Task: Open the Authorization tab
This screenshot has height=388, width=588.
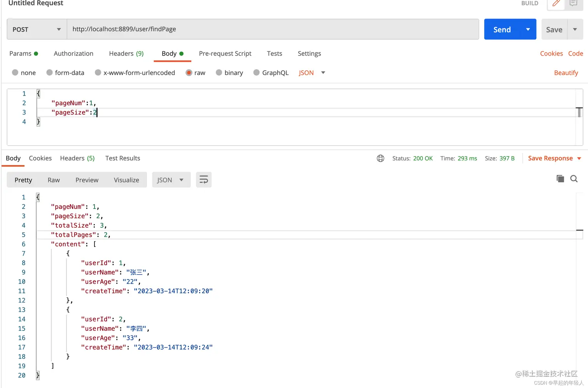Action: click(x=73, y=54)
